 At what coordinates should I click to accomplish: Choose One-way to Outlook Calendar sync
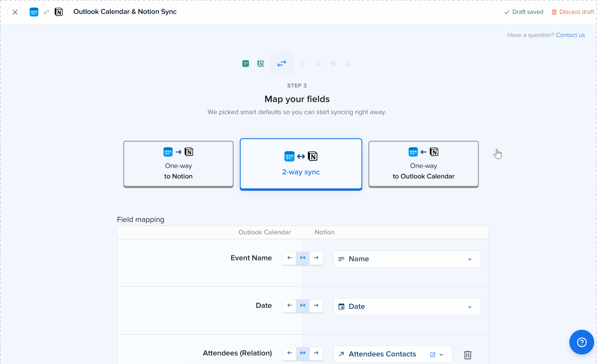click(424, 164)
